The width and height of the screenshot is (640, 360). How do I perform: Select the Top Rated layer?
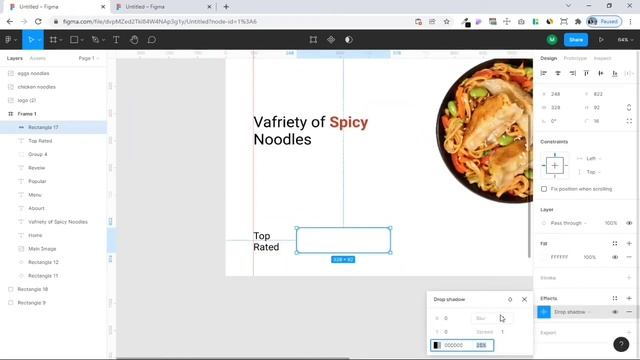click(40, 141)
